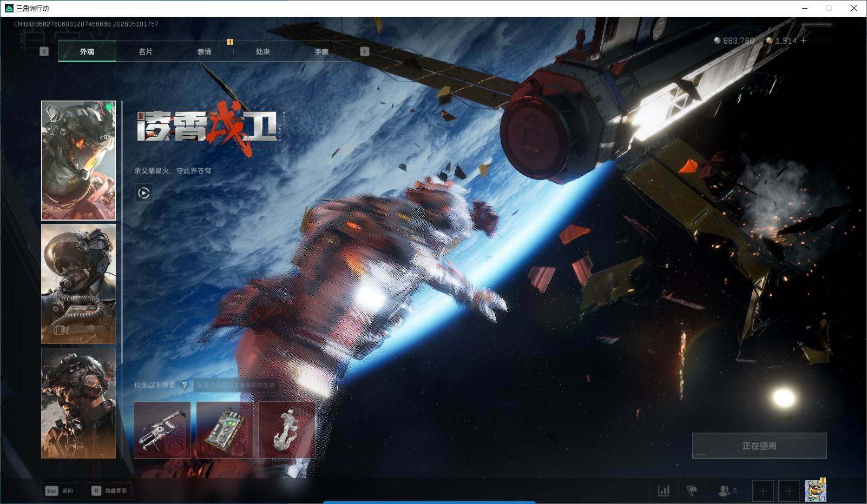Select the green device skin item thumbnail
Screen dimensions: 867x504
225,430
